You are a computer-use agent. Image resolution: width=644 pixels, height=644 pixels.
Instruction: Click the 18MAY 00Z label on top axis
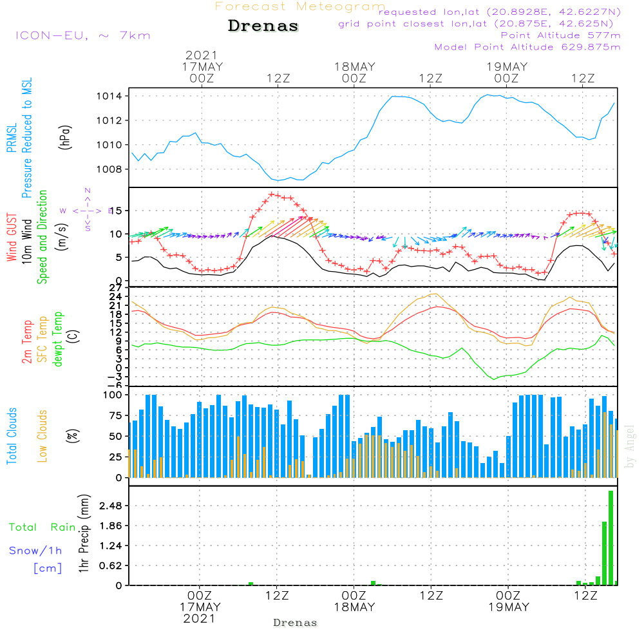354,72
